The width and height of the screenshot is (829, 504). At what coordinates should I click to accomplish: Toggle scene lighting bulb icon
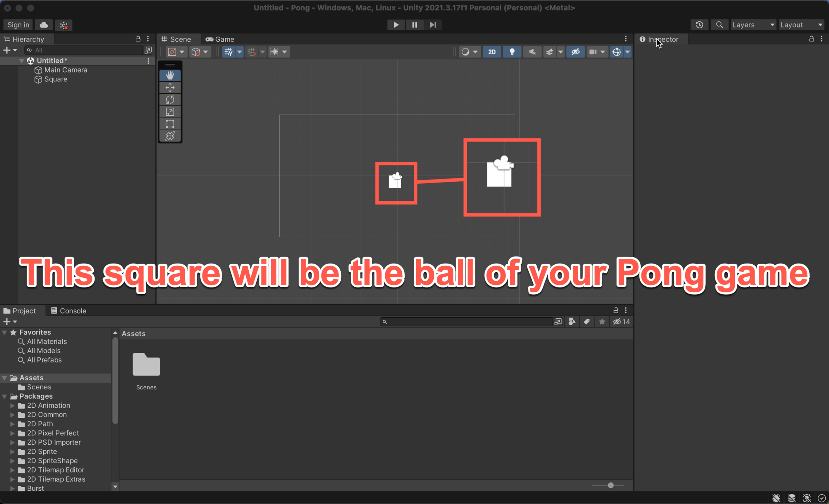point(512,52)
